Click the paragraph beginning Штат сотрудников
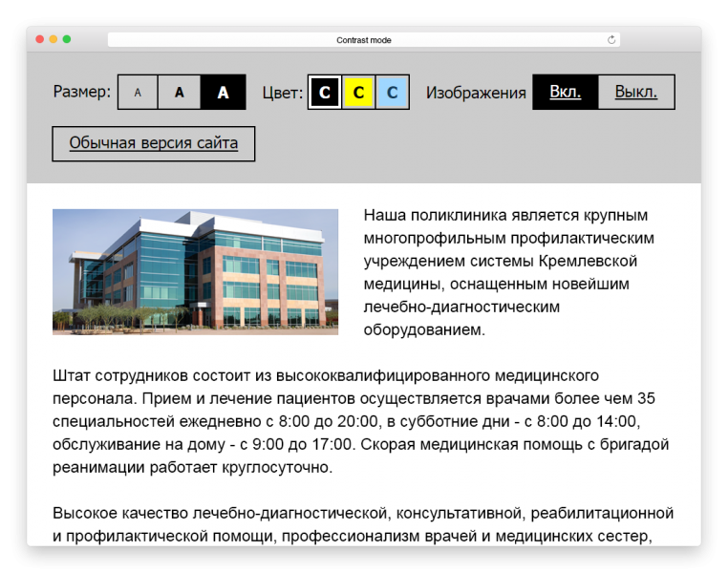 (361, 421)
